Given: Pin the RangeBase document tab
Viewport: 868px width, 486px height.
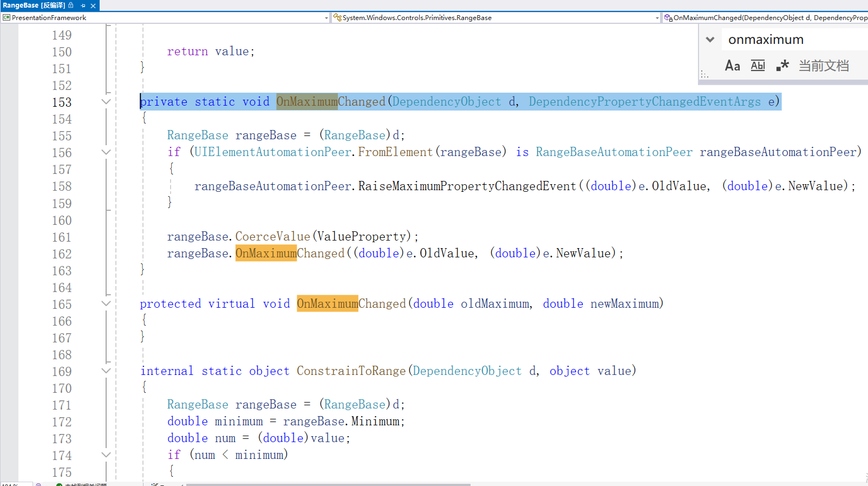Looking at the screenshot, I should point(83,5).
